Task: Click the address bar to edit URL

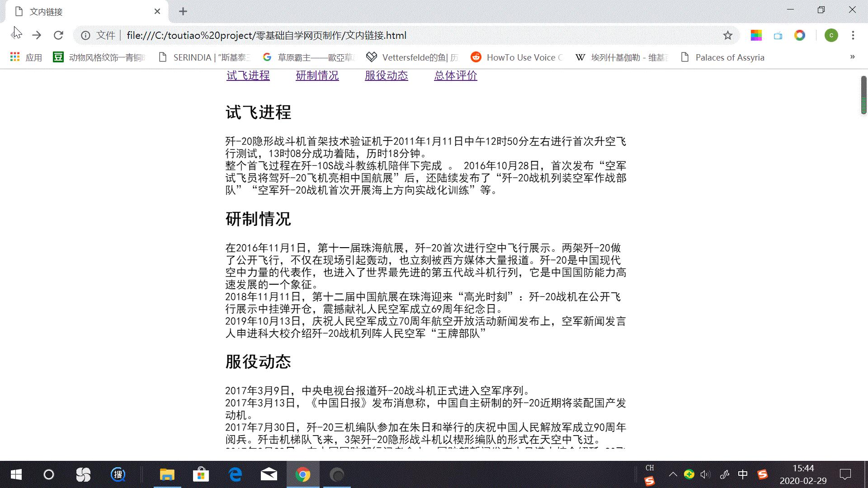Action: pyautogui.click(x=407, y=35)
